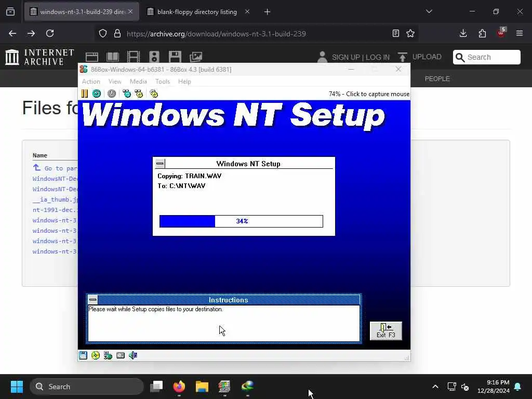Click the sound speaker status icon
Image resolution: width=532 pixels, height=399 pixels.
click(132, 355)
